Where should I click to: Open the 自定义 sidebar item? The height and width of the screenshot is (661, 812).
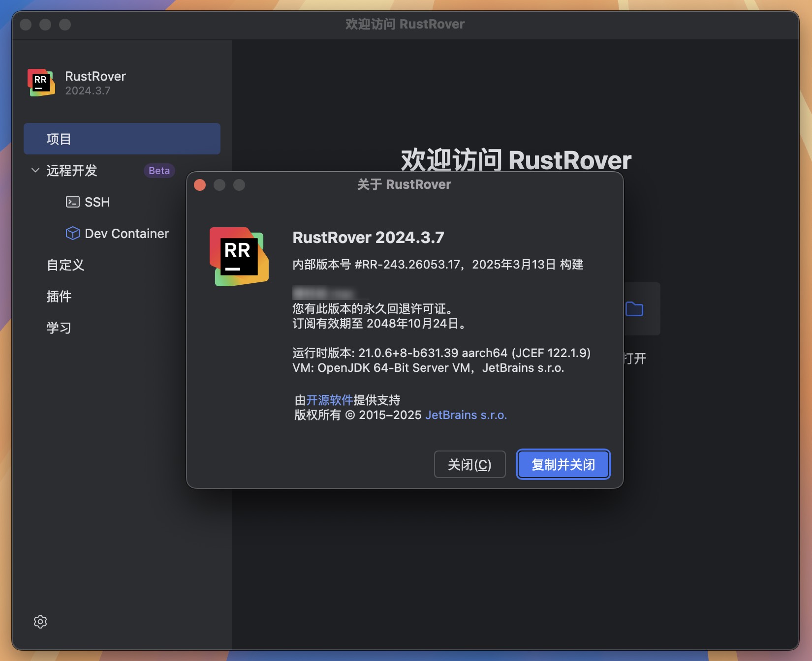pyautogui.click(x=65, y=265)
